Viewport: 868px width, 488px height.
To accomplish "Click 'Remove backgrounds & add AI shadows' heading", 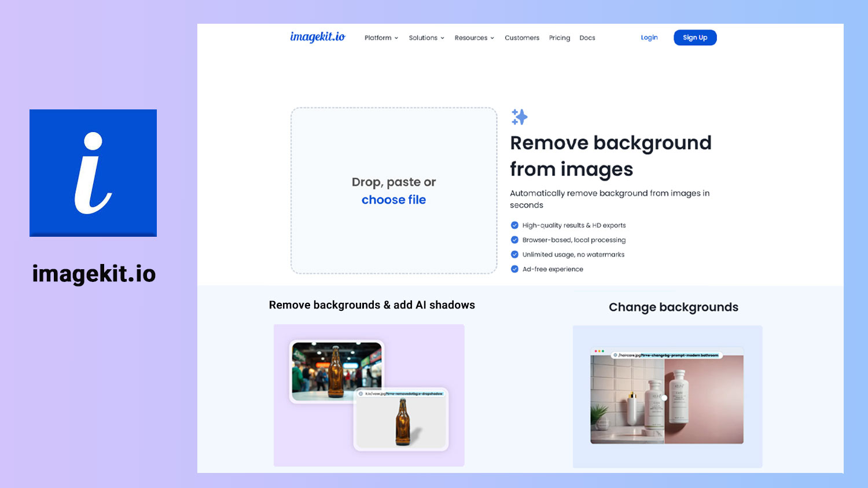I will tap(372, 305).
